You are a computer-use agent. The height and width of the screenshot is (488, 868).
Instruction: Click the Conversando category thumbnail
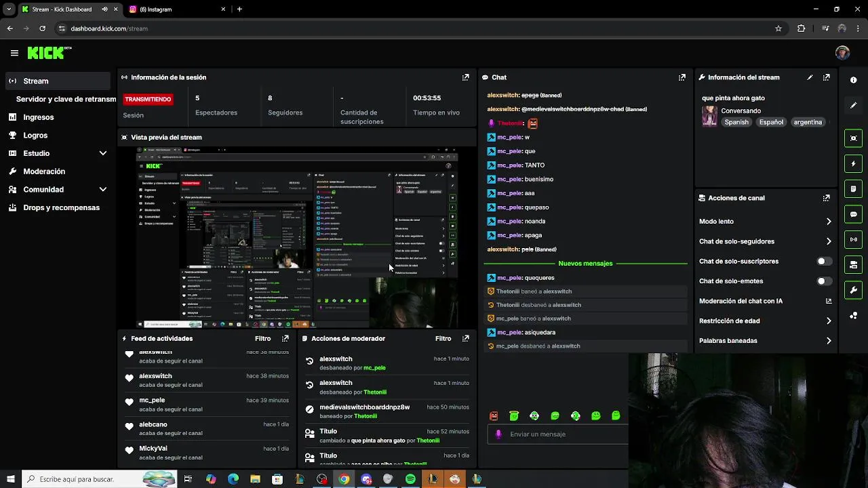pyautogui.click(x=709, y=116)
